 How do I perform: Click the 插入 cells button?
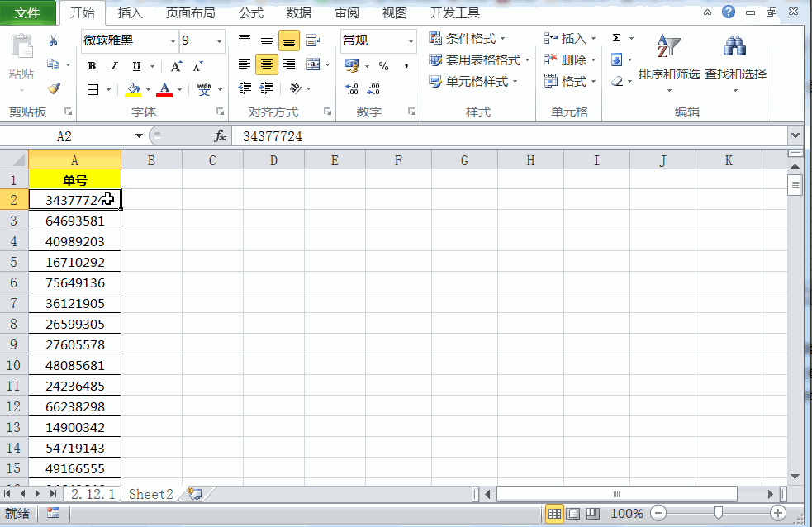pyautogui.click(x=570, y=38)
